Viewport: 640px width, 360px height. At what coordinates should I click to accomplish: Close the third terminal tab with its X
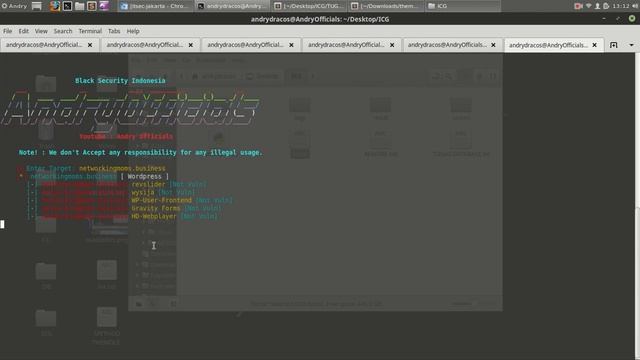pos(291,45)
